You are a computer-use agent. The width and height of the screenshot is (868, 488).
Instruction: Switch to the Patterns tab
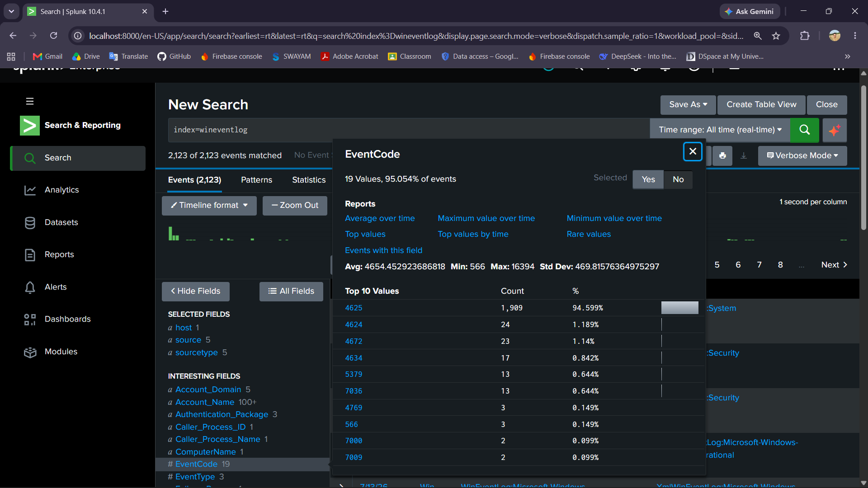coord(256,180)
